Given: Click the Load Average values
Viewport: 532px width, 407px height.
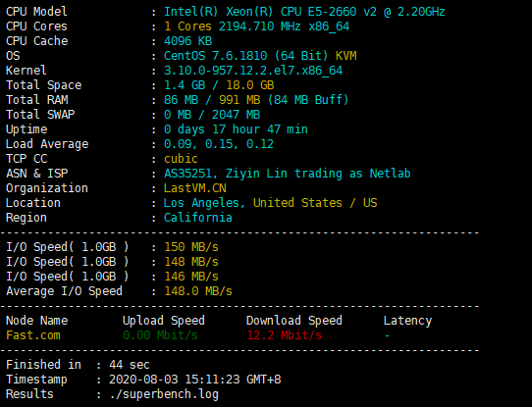Looking at the screenshot, I should tap(219, 144).
